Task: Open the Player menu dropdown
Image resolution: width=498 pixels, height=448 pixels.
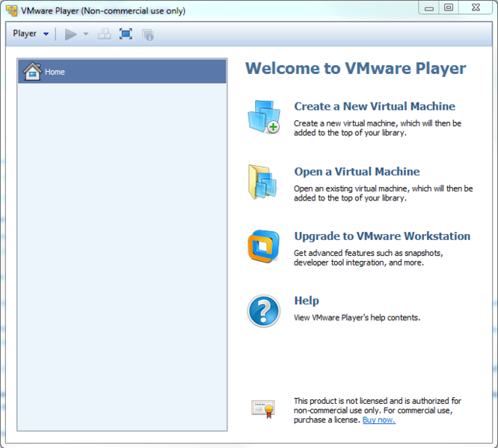Action: (31, 34)
